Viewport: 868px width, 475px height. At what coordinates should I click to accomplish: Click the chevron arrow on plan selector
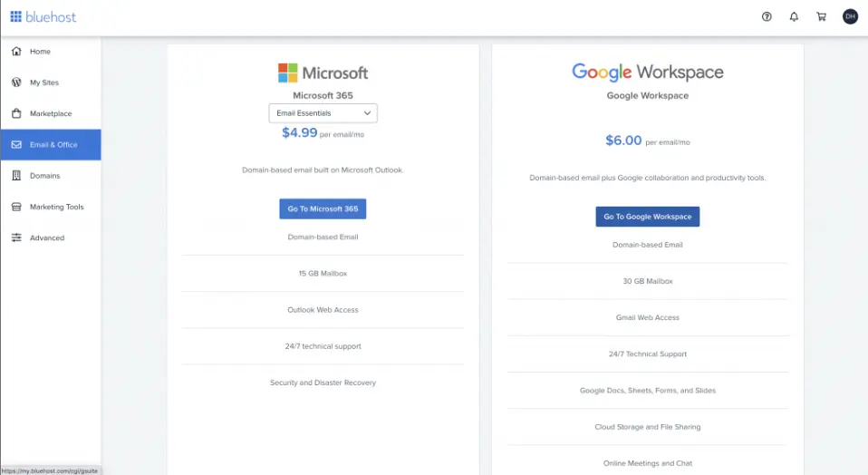[367, 113]
